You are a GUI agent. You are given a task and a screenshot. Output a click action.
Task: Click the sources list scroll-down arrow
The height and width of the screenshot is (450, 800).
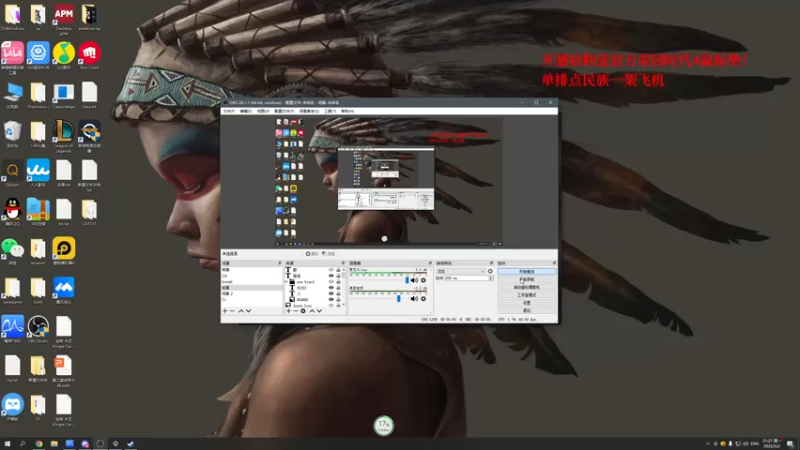(x=344, y=305)
